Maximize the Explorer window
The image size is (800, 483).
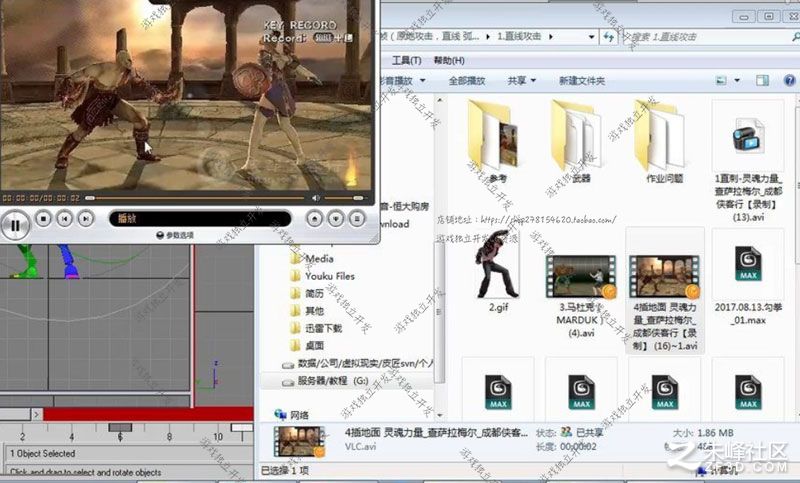768,17
